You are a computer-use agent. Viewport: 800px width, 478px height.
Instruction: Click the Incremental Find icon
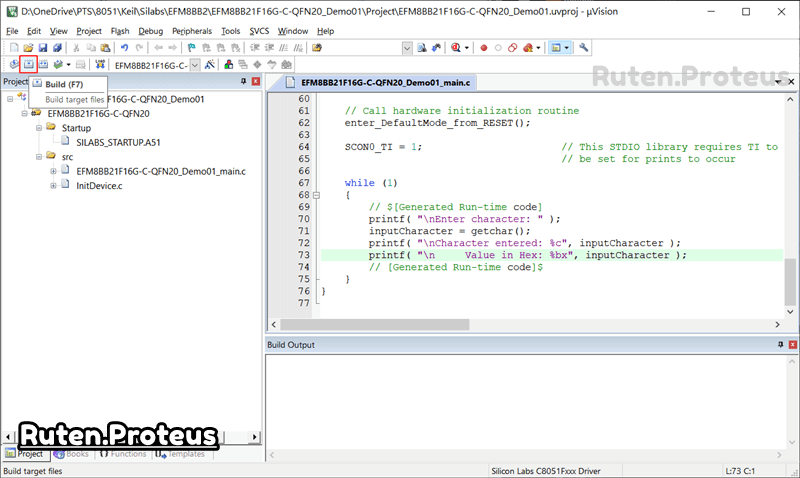pyautogui.click(x=436, y=47)
